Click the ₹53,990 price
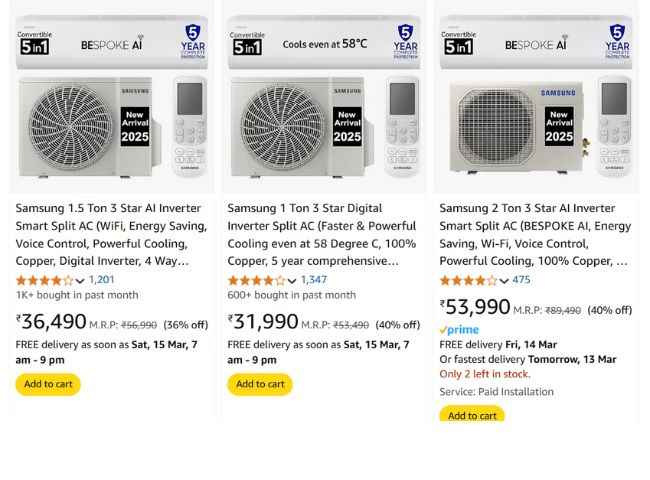This screenshot has width=650, height=480. point(476,307)
